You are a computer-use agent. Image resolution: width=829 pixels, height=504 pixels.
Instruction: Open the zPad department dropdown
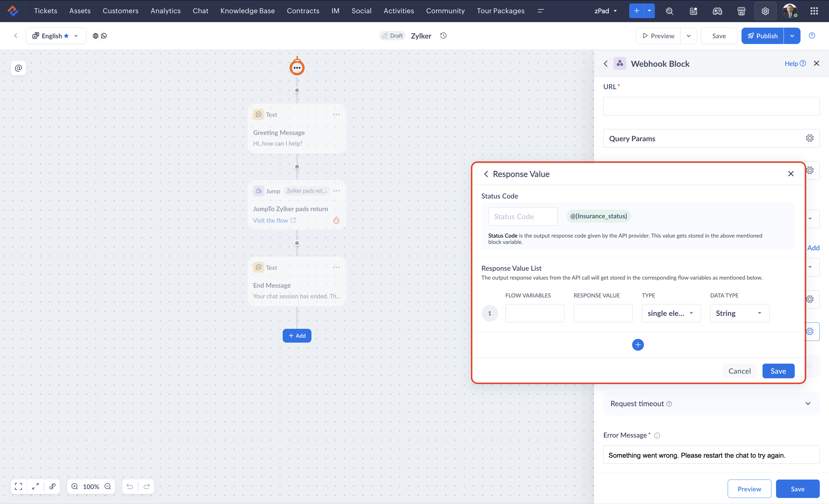pyautogui.click(x=606, y=11)
